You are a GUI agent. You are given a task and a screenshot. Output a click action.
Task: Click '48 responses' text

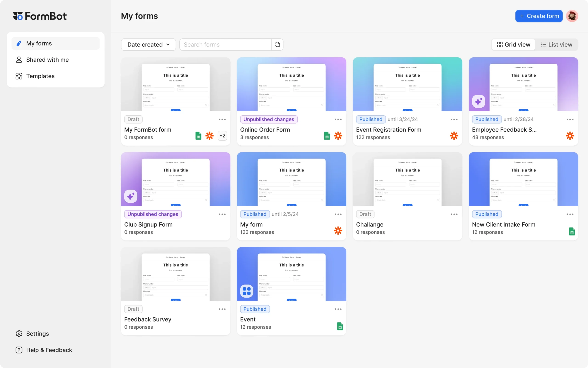point(488,137)
